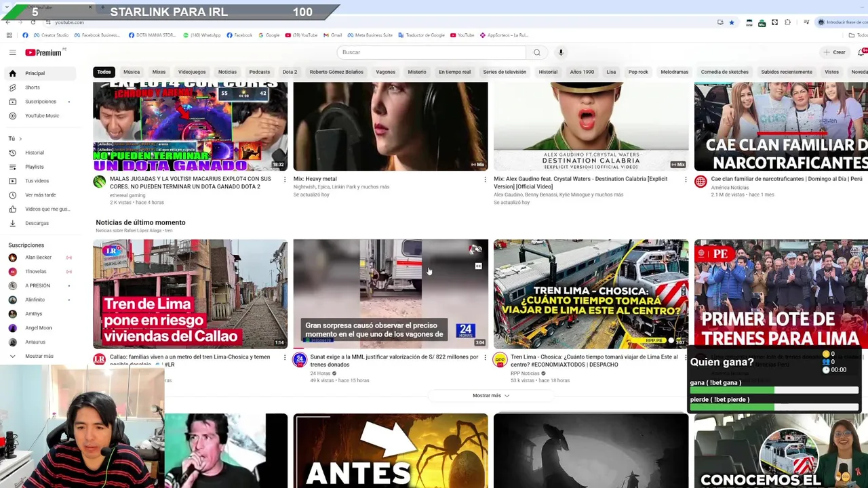Image resolution: width=868 pixels, height=488 pixels.
Task: Select the Todos filter chip
Action: click(104, 72)
